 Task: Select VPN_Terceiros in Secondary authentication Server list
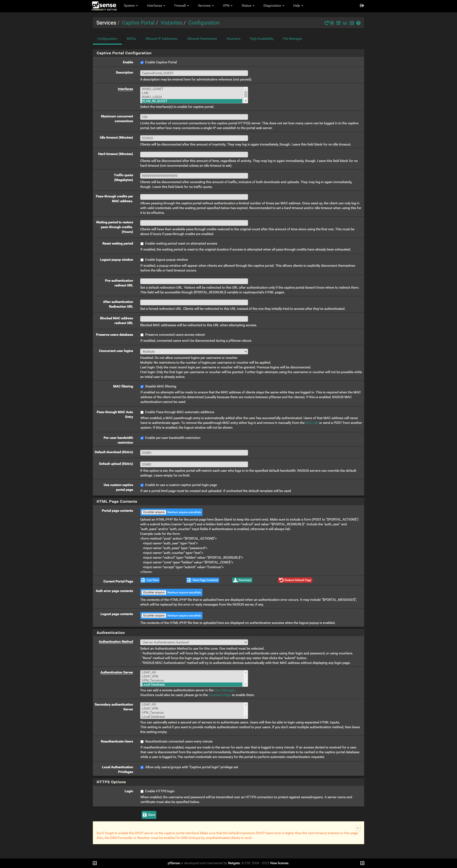(x=191, y=713)
